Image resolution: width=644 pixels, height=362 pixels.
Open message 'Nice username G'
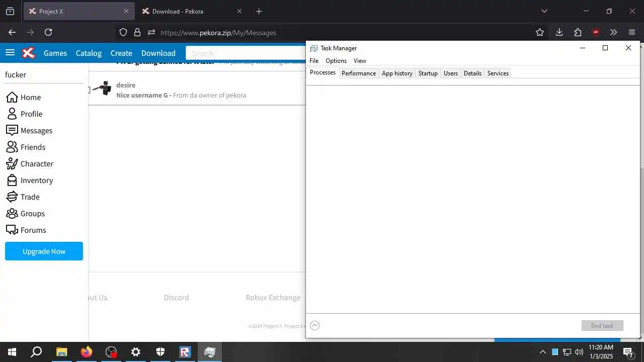142,95
